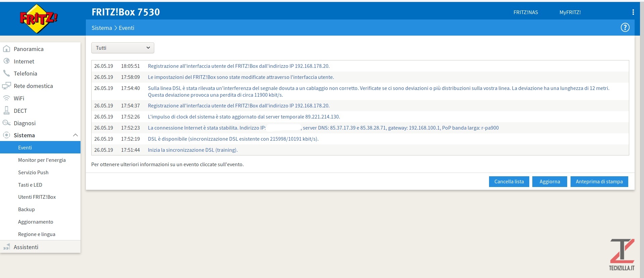Select the Eventi submenu item

pos(40,147)
